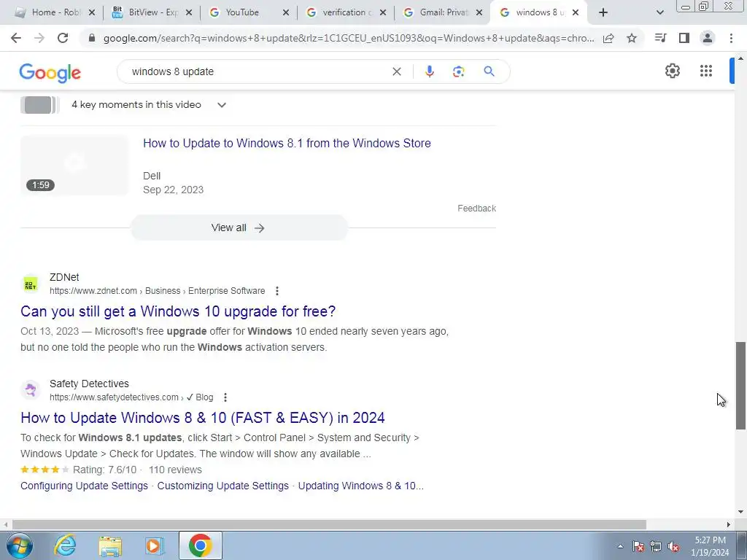The width and height of the screenshot is (747, 560).
Task: Click the browser forward arrow
Action: [39, 38]
